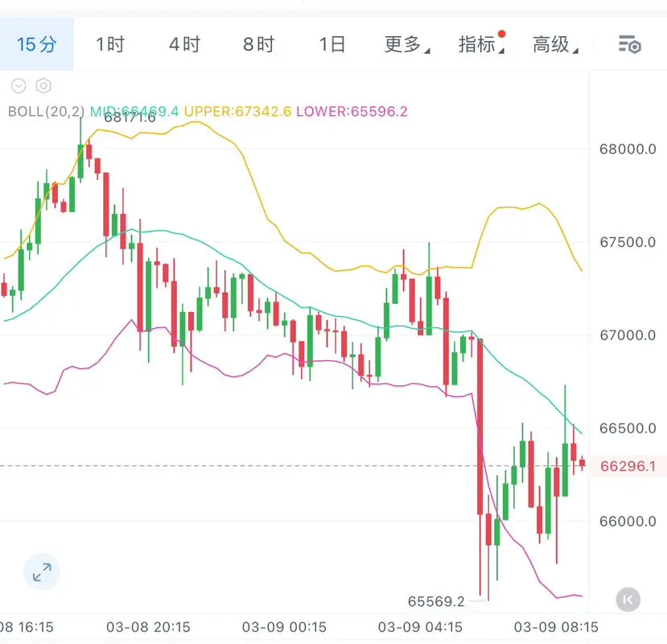Click the LOWER:65596.2 value
Viewport: 667px width, 644px height.
coord(352,112)
